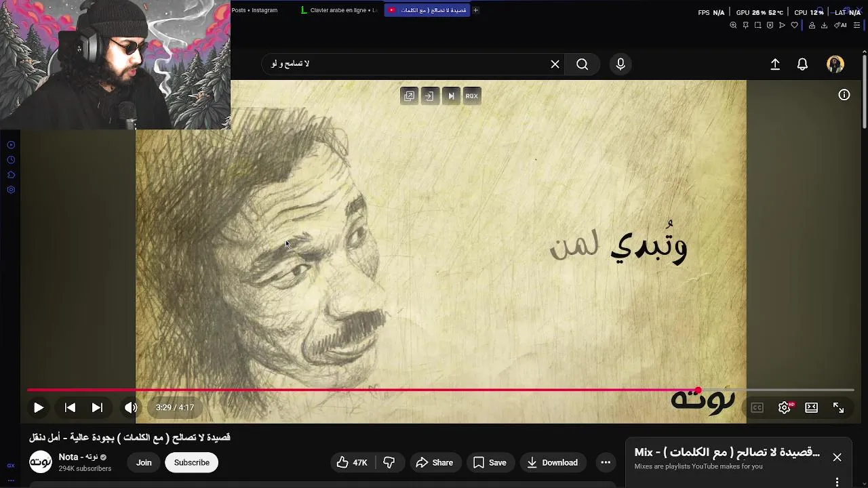Click the pop-out video overlay icon
868x488 pixels.
(409, 96)
